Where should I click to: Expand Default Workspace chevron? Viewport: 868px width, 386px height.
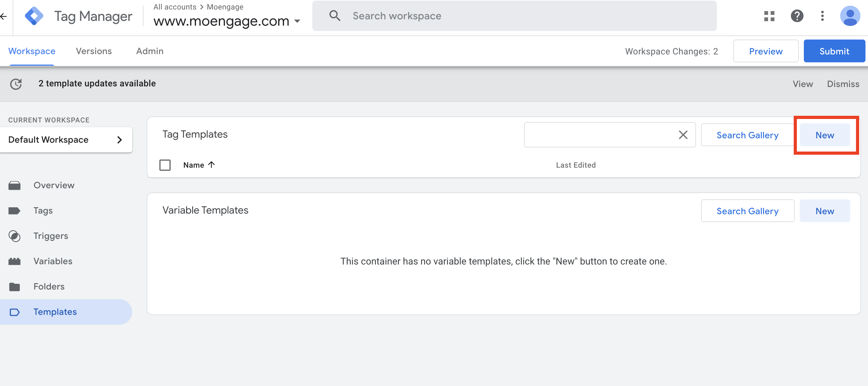[119, 140]
